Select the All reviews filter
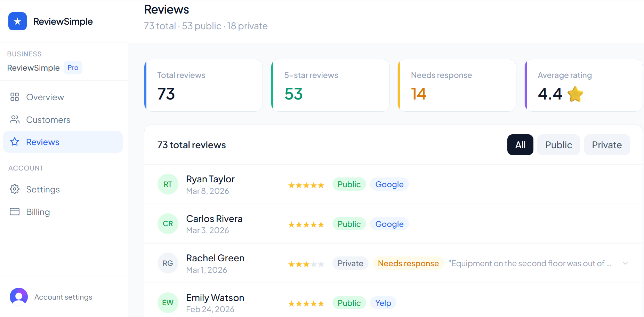644x317 pixels. click(x=520, y=145)
